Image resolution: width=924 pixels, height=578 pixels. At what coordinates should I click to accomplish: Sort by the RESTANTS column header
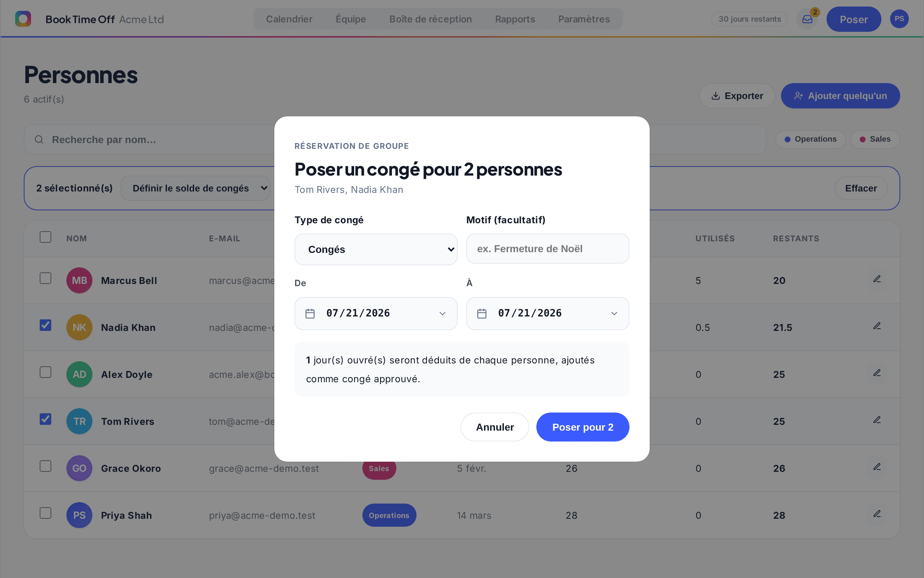click(x=796, y=238)
